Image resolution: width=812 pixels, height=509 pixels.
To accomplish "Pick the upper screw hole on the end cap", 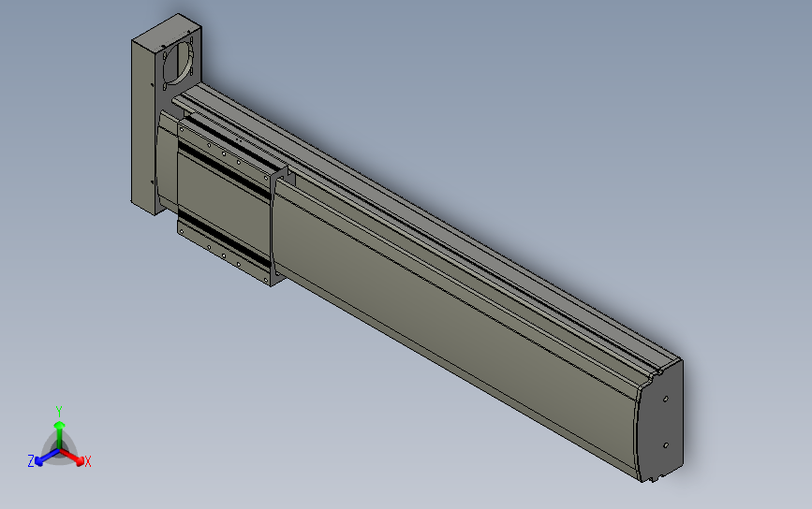I will 666,399.
